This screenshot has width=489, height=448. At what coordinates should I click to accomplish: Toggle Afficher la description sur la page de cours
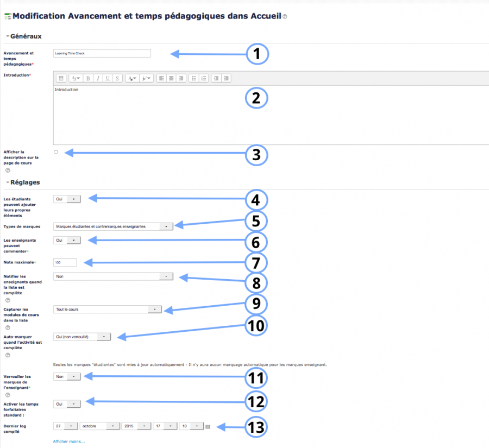tap(55, 152)
